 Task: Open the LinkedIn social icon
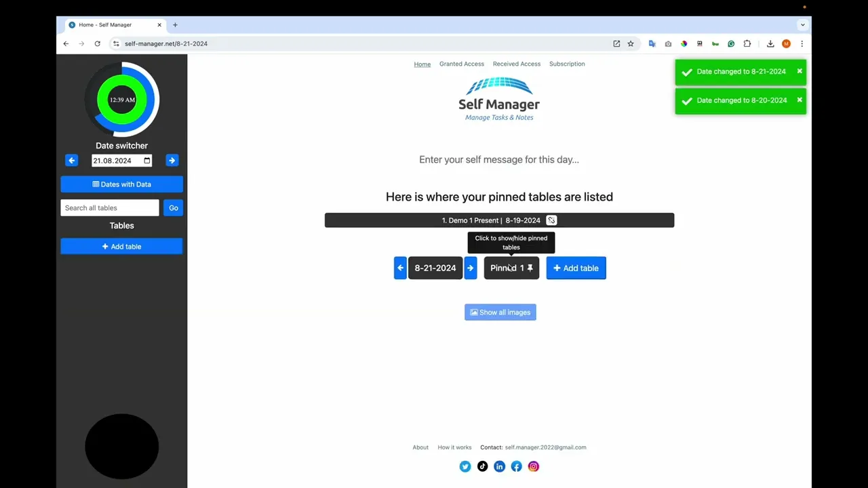(x=500, y=466)
